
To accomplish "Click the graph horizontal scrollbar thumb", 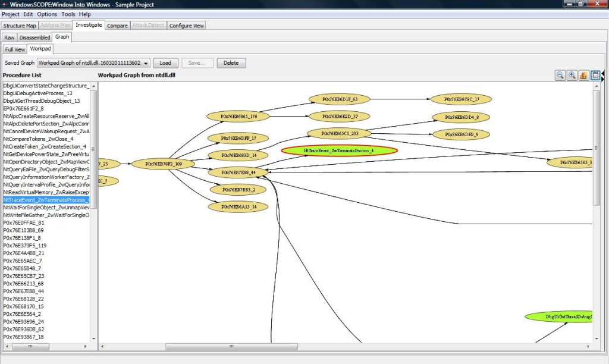I will click(231, 346).
